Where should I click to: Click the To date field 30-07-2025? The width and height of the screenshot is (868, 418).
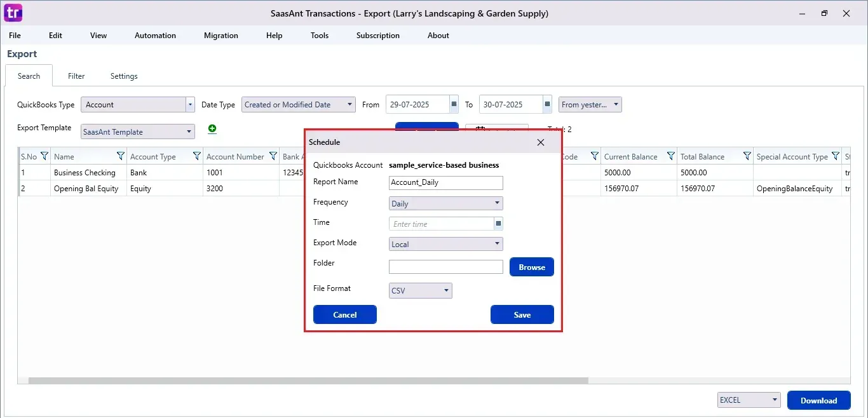pyautogui.click(x=511, y=105)
